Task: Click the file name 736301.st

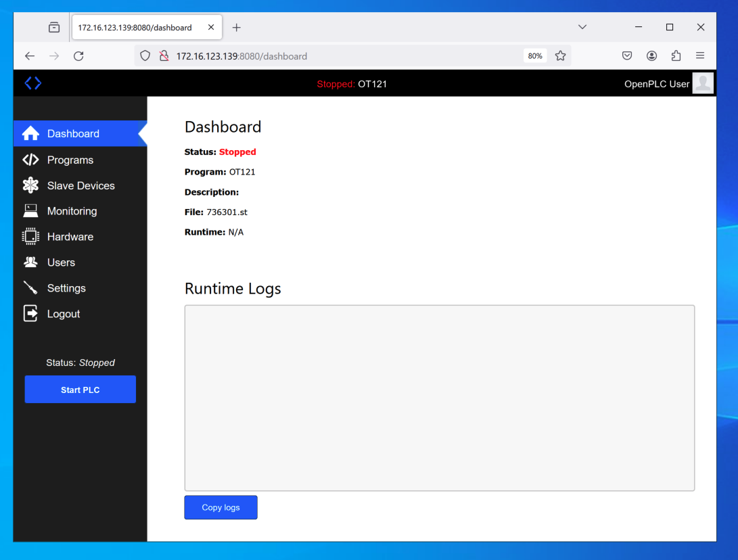Action: click(227, 212)
